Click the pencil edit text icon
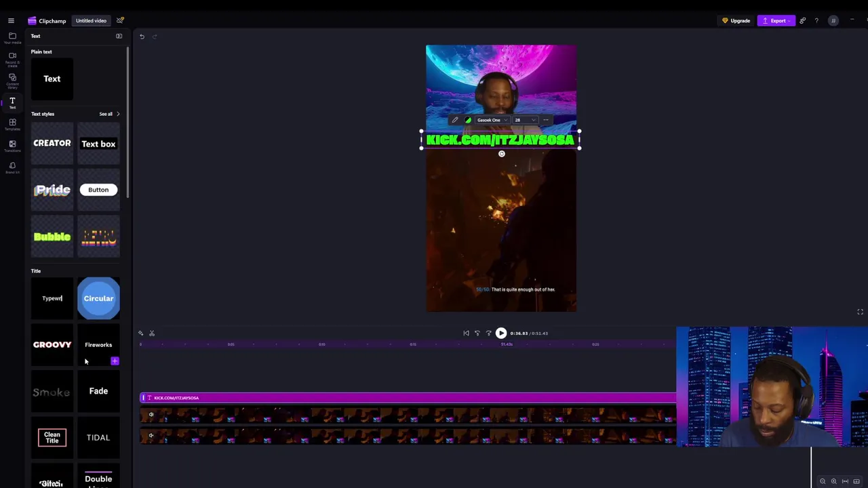868x488 pixels. pos(455,120)
